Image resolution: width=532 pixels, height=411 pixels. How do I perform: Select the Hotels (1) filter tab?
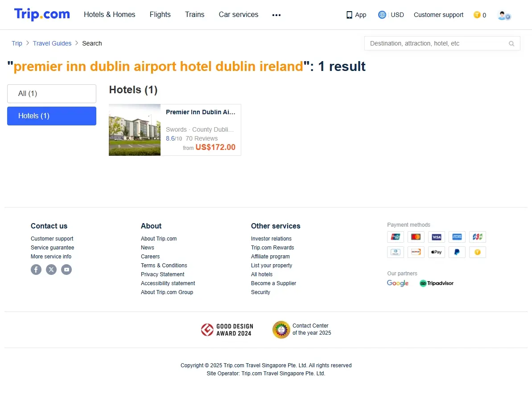pyautogui.click(x=52, y=116)
